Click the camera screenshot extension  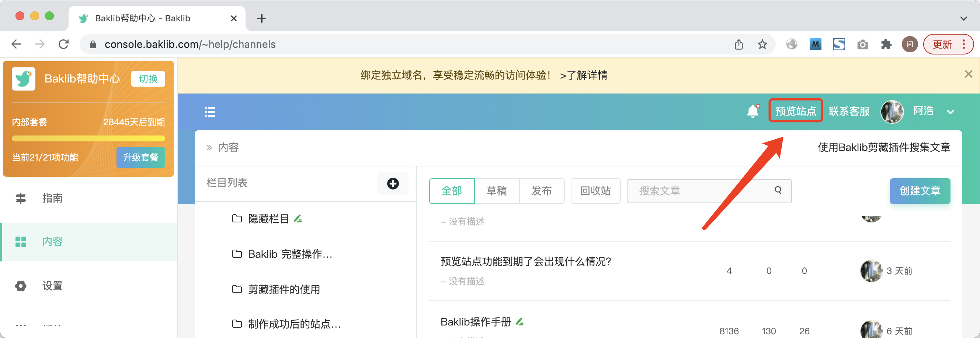(x=862, y=45)
